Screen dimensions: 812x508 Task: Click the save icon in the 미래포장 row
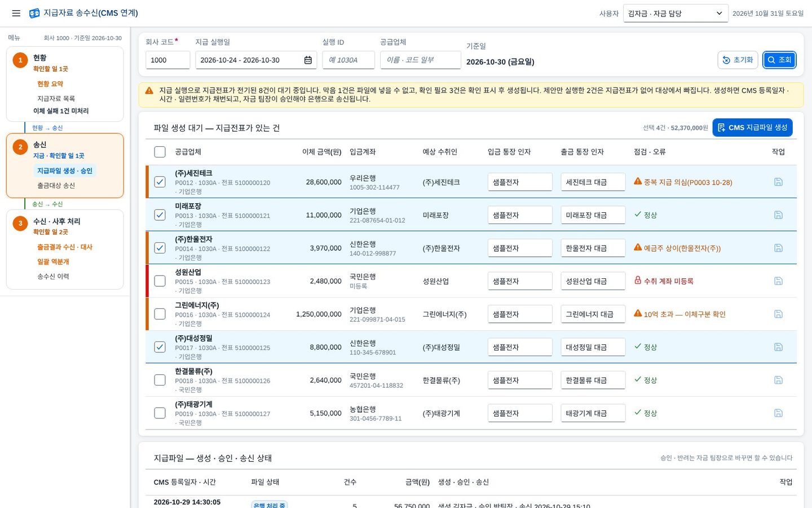pos(778,215)
